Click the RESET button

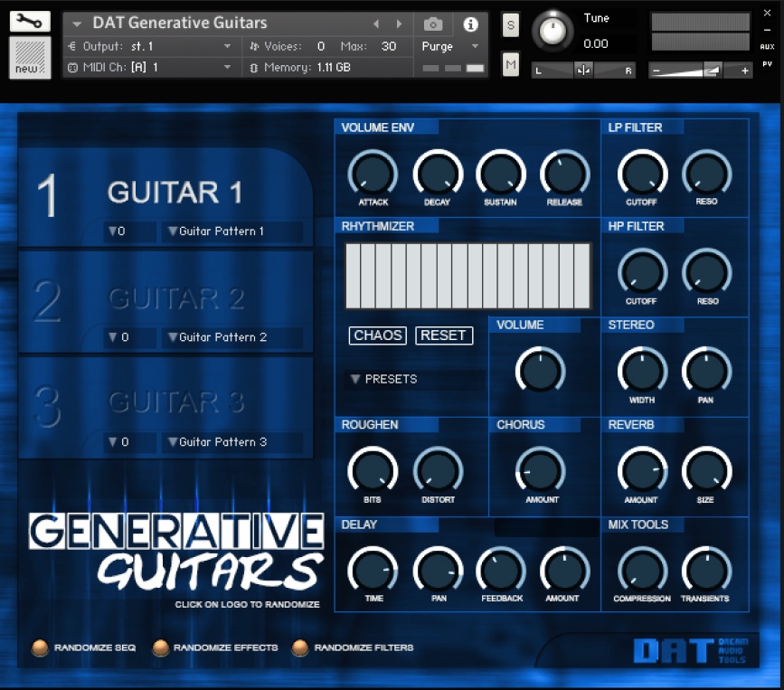click(444, 336)
